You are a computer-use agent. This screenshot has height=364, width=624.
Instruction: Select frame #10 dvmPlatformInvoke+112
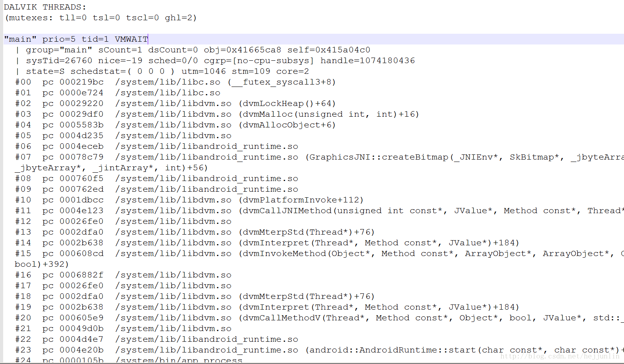tap(189, 200)
